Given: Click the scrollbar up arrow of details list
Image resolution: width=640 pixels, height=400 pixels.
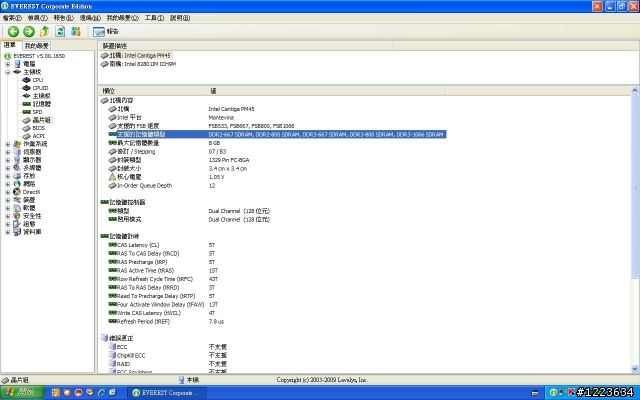Looking at the screenshot, I should click(x=634, y=90).
